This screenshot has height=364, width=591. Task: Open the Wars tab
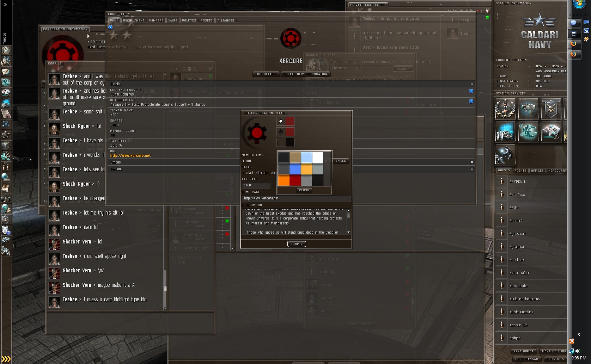(x=173, y=20)
